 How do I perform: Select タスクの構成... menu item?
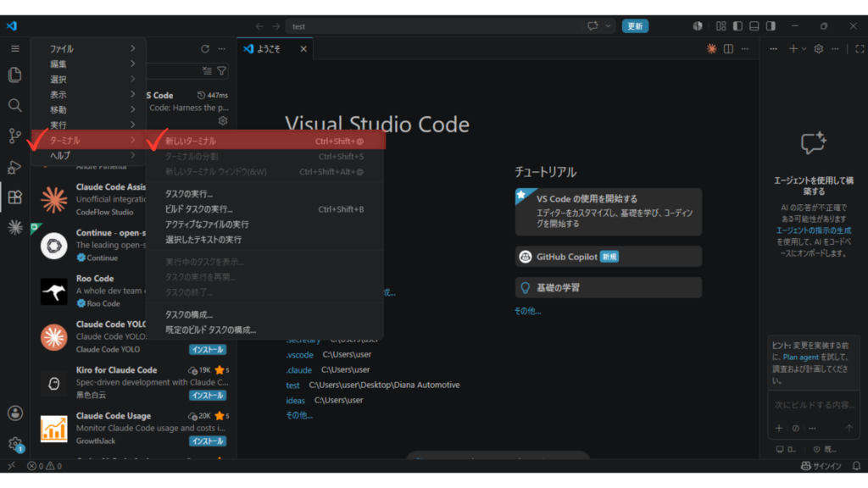(265, 314)
